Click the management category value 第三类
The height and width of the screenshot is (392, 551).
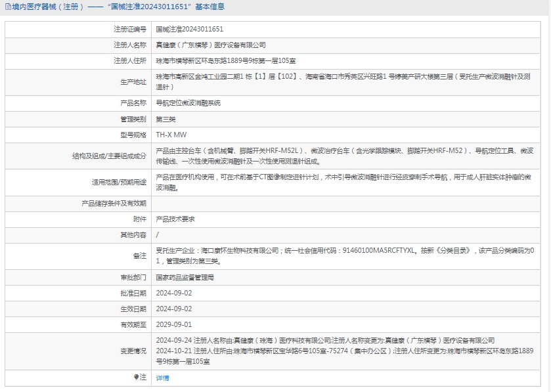pyautogui.click(x=165, y=119)
